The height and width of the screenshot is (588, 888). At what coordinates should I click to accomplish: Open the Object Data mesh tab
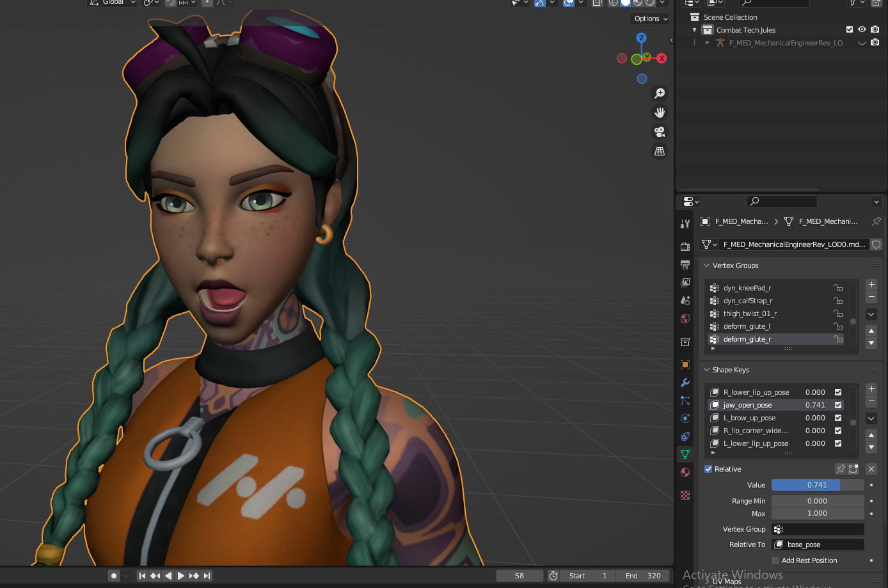[x=685, y=454]
